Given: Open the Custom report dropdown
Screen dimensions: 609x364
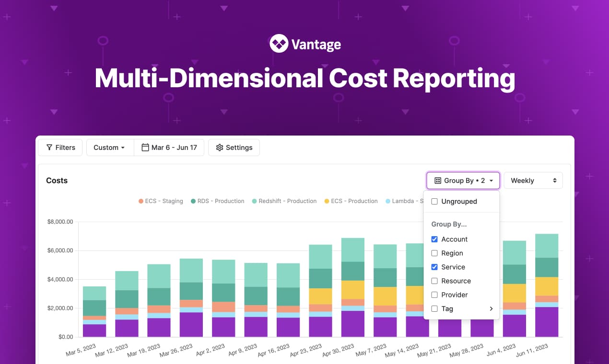Looking at the screenshot, I should click(x=109, y=148).
